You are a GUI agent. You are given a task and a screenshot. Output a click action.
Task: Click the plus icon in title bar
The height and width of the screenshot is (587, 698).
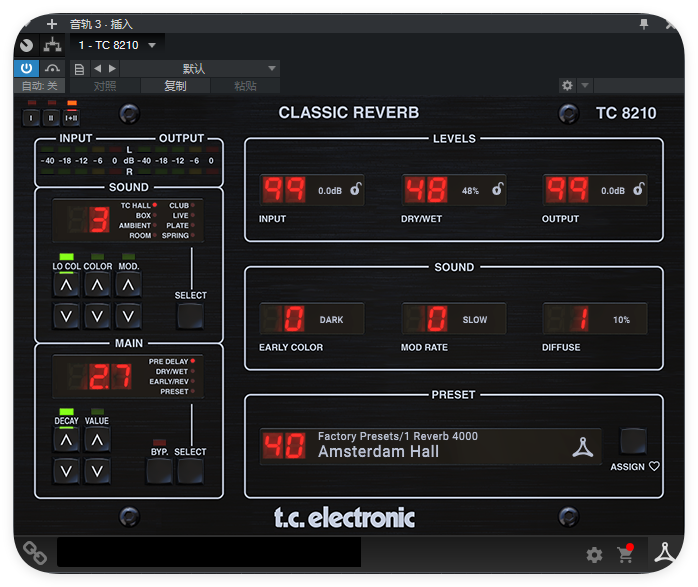(x=52, y=24)
